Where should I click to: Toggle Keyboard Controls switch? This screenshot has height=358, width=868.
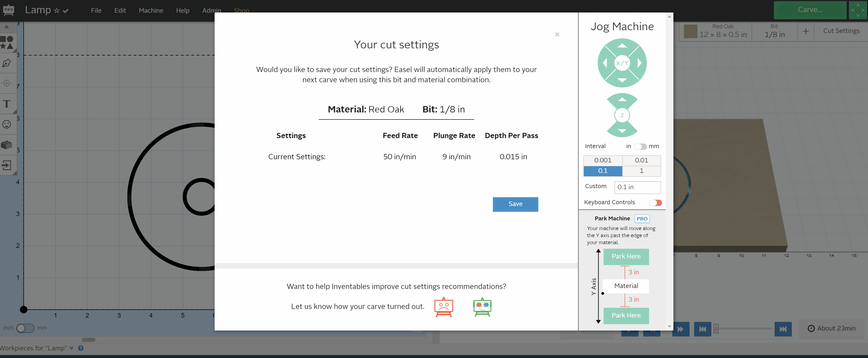(655, 203)
